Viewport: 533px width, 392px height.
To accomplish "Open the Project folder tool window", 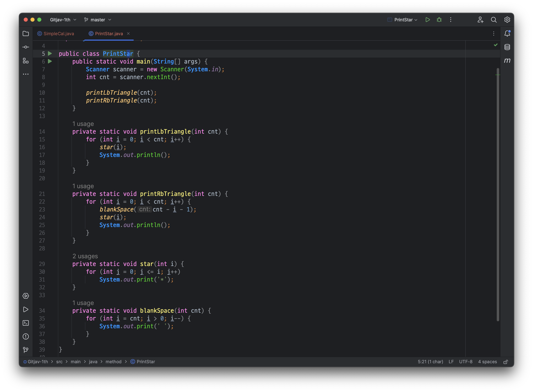I will pyautogui.click(x=26, y=34).
